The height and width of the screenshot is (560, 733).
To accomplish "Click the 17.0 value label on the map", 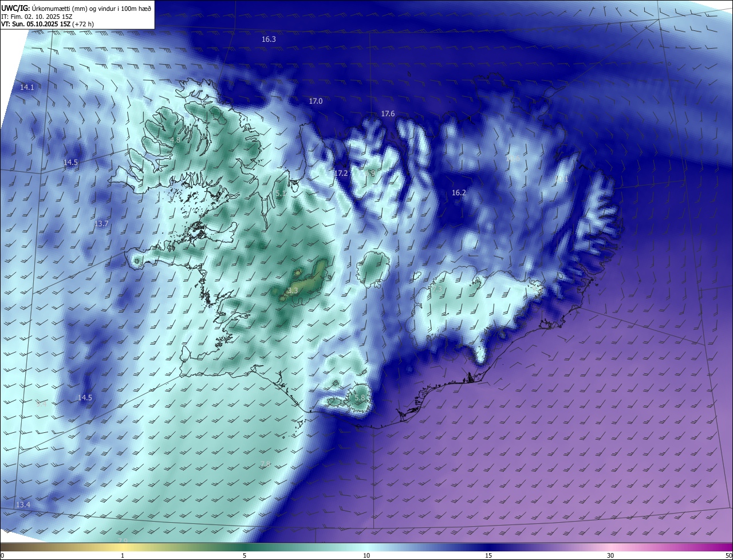I will click(x=316, y=101).
